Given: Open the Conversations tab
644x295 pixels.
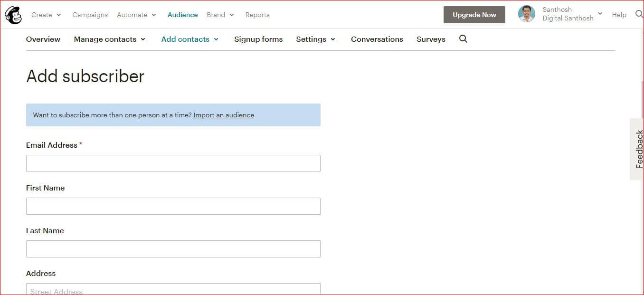Looking at the screenshot, I should tap(377, 39).
